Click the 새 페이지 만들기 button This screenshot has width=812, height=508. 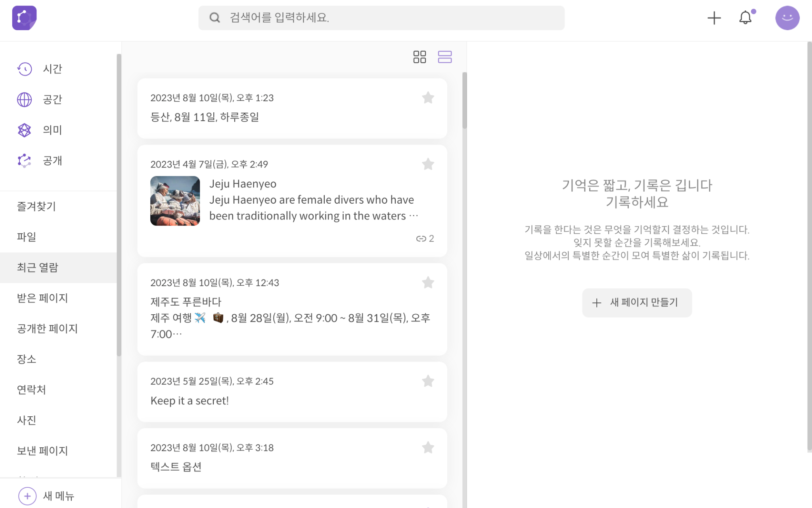(637, 303)
